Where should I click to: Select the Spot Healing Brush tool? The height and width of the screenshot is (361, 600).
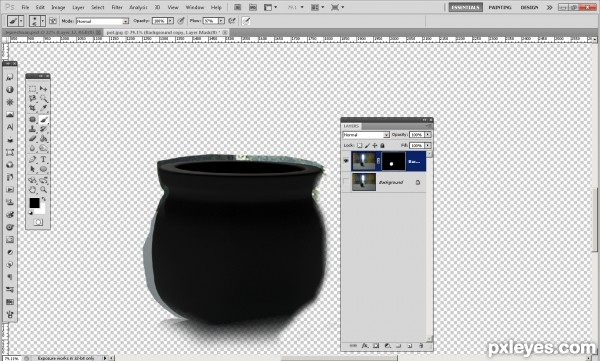click(33, 119)
